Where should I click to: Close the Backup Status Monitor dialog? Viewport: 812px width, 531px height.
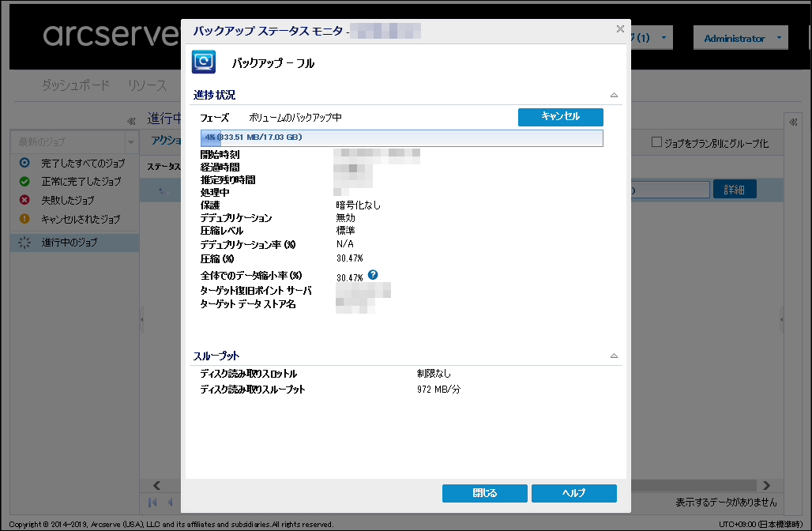(x=620, y=29)
